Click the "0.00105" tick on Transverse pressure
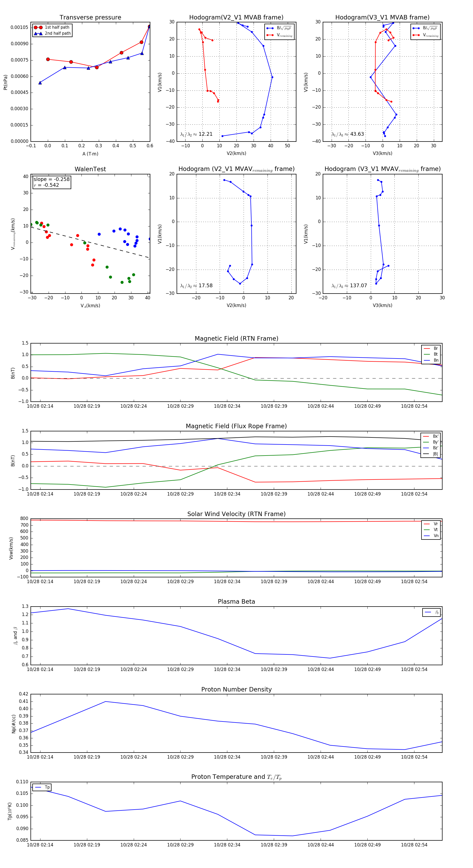This screenshot has height=868, width=473. 19,27
